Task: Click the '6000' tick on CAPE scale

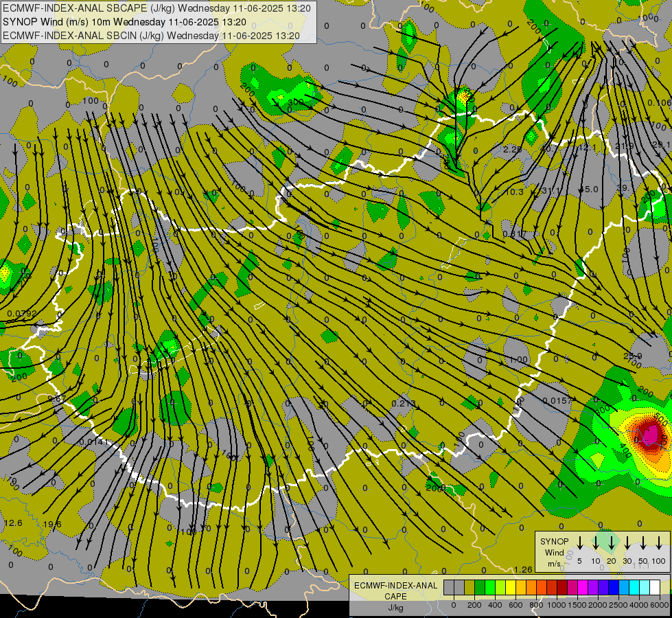Action: (660, 605)
